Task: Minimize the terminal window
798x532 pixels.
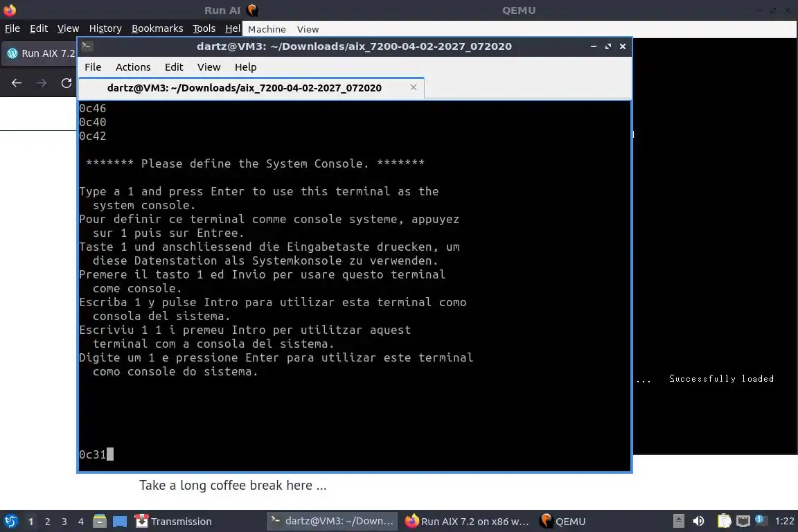Action: (594, 46)
